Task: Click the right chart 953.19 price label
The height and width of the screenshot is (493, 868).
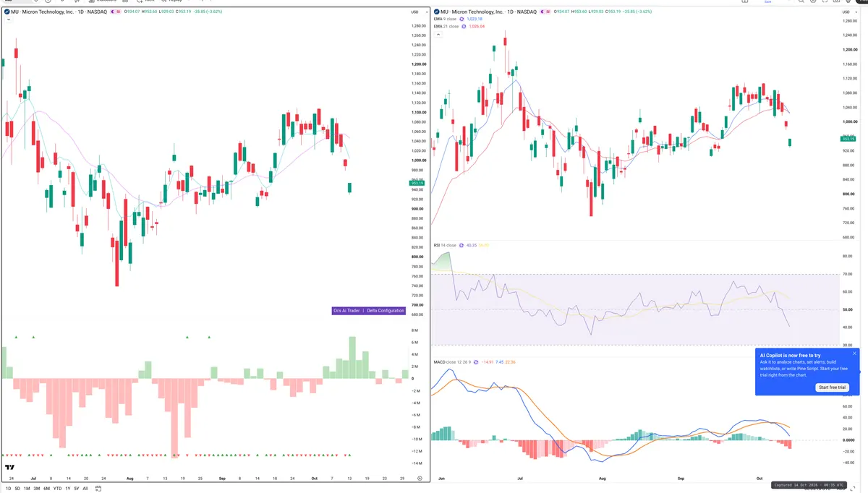Action: (848, 138)
